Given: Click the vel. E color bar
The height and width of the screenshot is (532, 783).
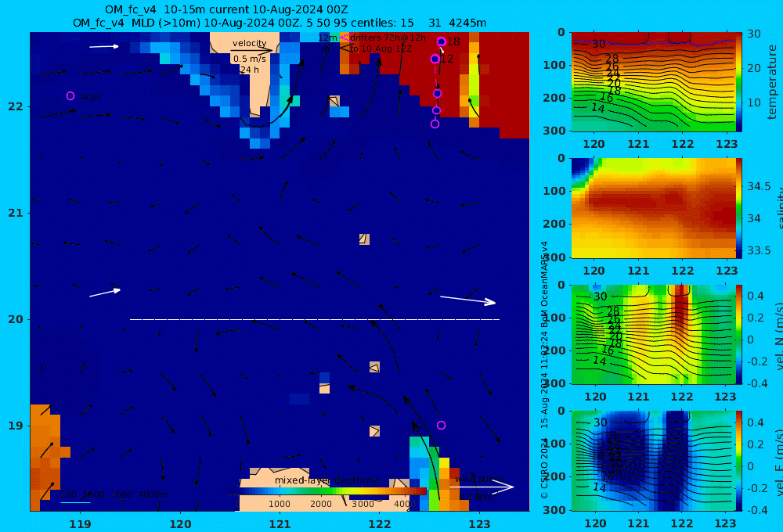Looking at the screenshot, I should 739,461.
